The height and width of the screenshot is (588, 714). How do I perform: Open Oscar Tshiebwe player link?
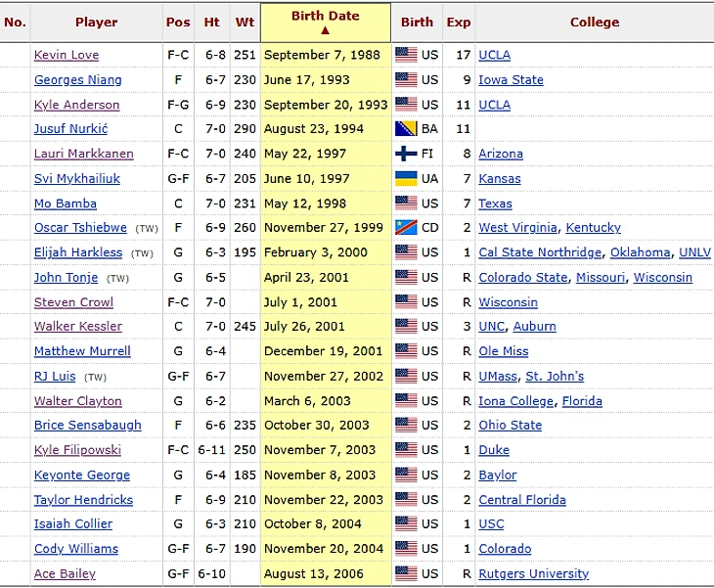pyautogui.click(x=80, y=228)
